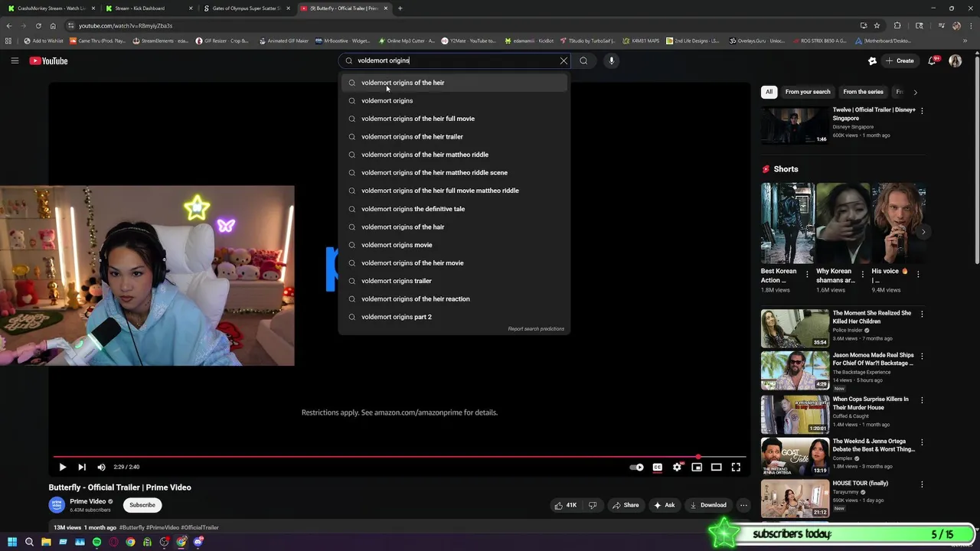Share the Butterfly trailer
Viewport: 980px width, 551px height.
pos(626,505)
